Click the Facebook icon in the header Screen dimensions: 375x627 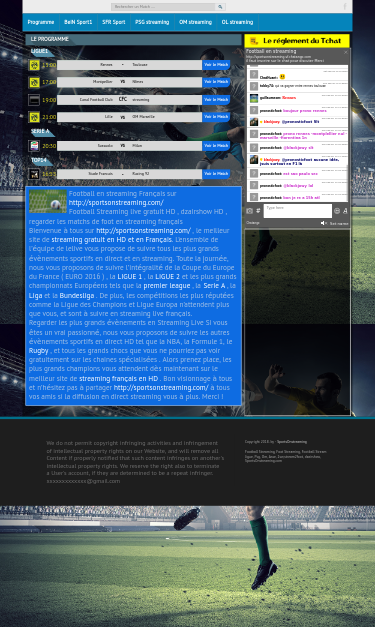point(345,6)
